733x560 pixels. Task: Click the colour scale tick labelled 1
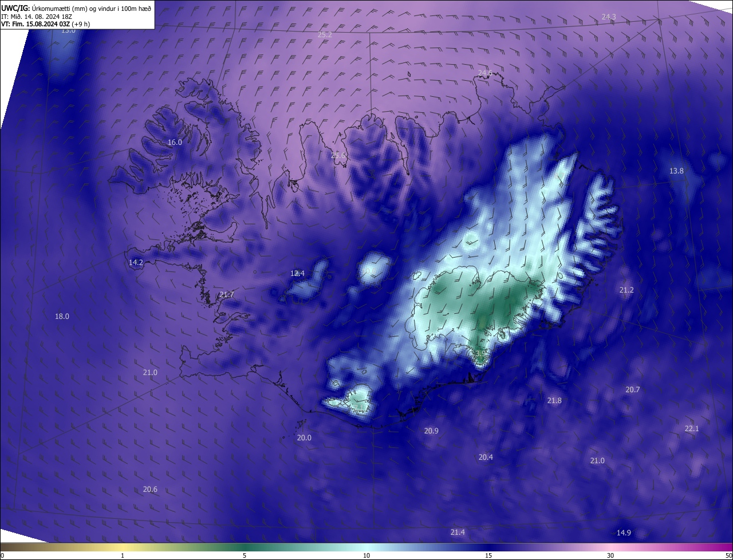pos(123,556)
